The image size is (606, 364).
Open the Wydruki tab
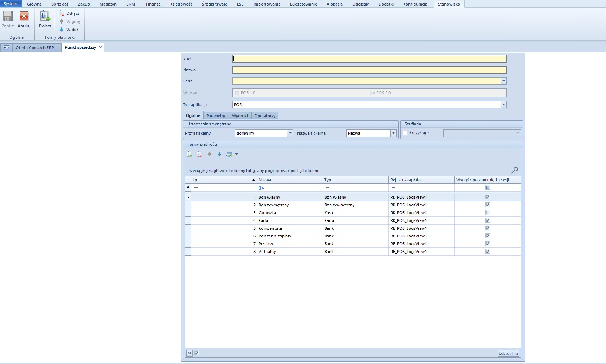(240, 116)
